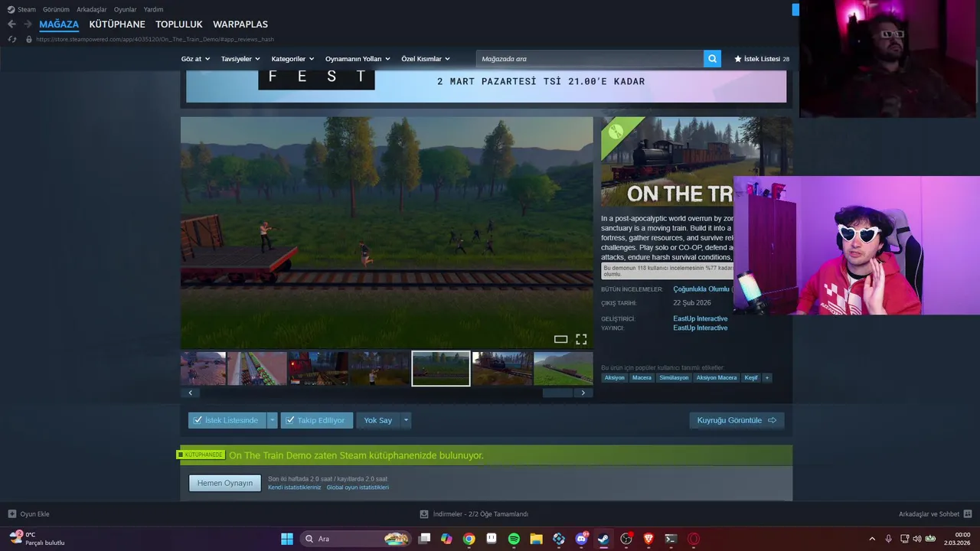Click the Task View taskbar icon
The image size is (980, 551).
[x=424, y=539]
